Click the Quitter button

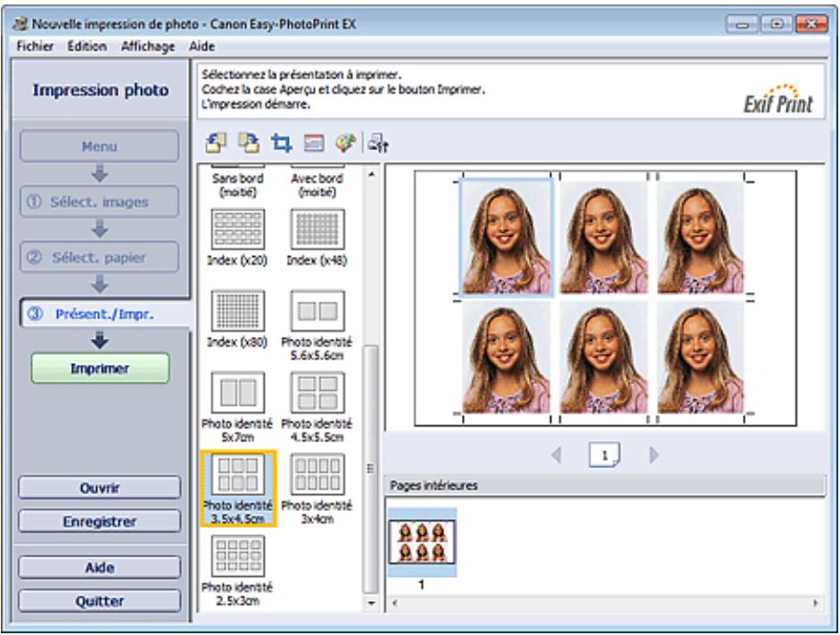pos(100,601)
